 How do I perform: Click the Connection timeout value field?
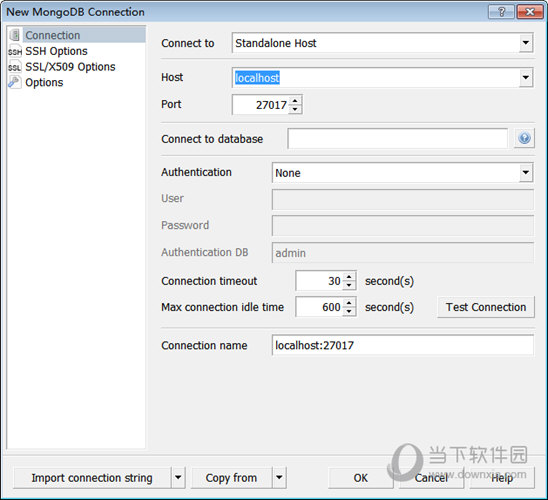coord(319,281)
